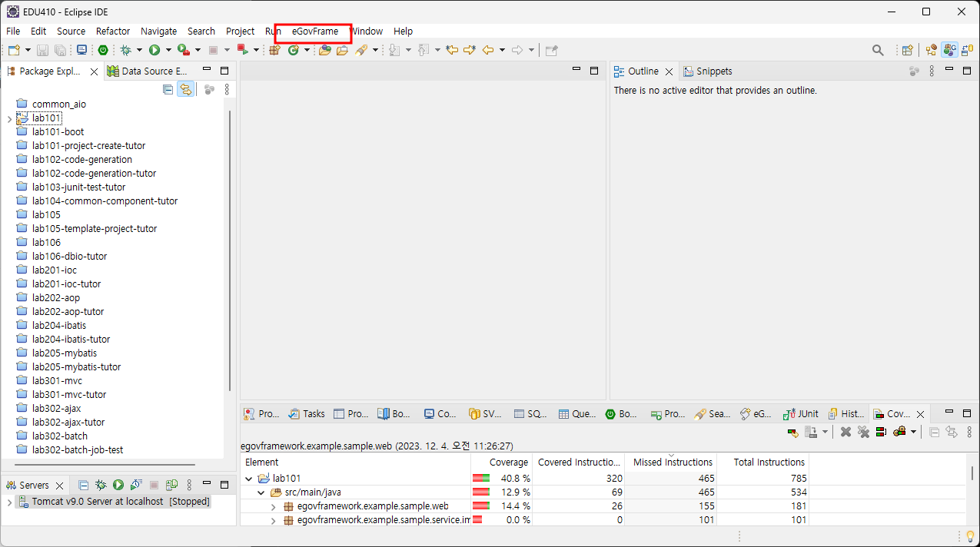Open Package Explorer view menu (three dots)
The image size is (980, 547).
[x=227, y=89]
